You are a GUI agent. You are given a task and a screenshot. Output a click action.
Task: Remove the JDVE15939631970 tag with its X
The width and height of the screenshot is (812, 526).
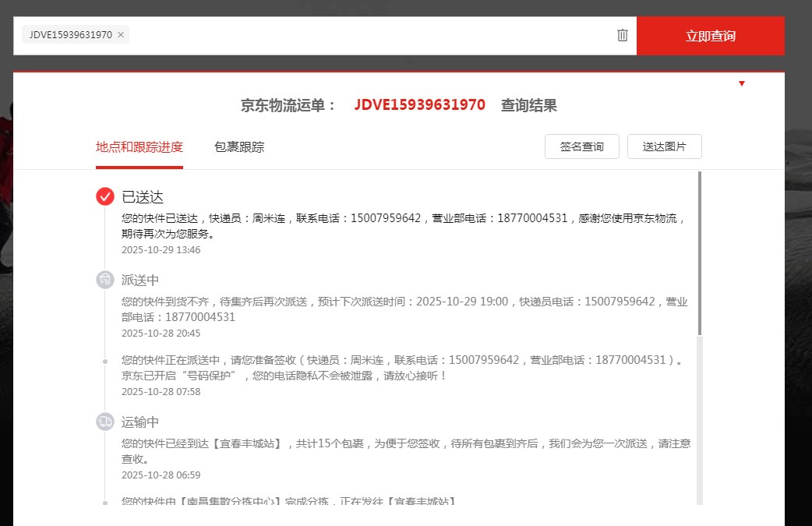pyautogui.click(x=121, y=35)
